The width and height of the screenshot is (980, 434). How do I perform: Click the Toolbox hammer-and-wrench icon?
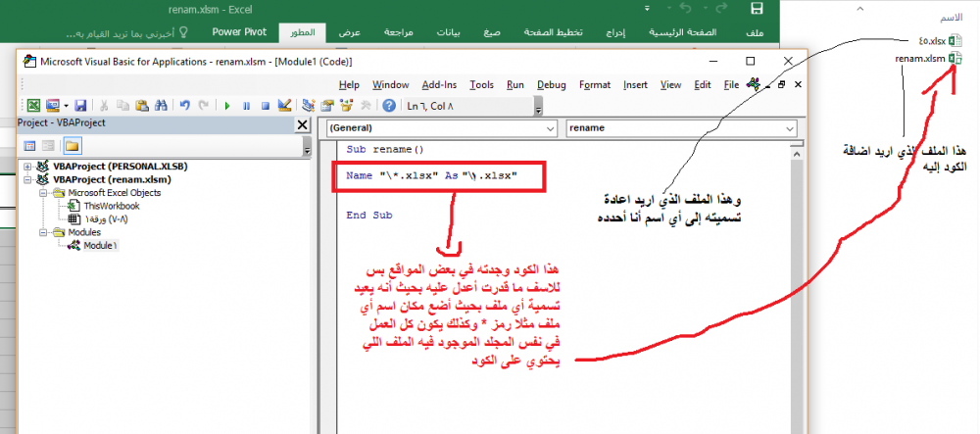coord(365,106)
